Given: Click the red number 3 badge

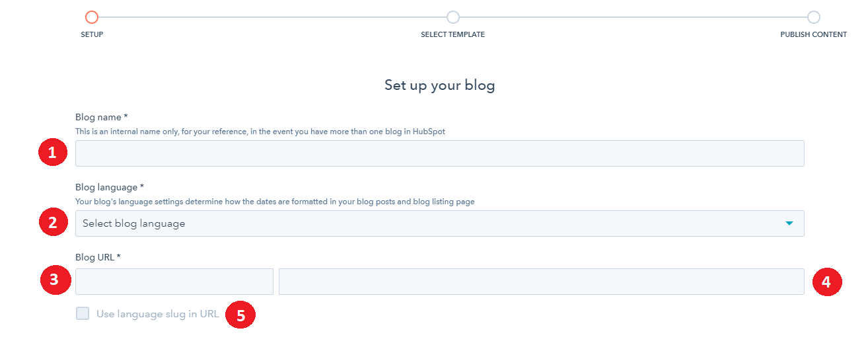Looking at the screenshot, I should click(54, 280).
